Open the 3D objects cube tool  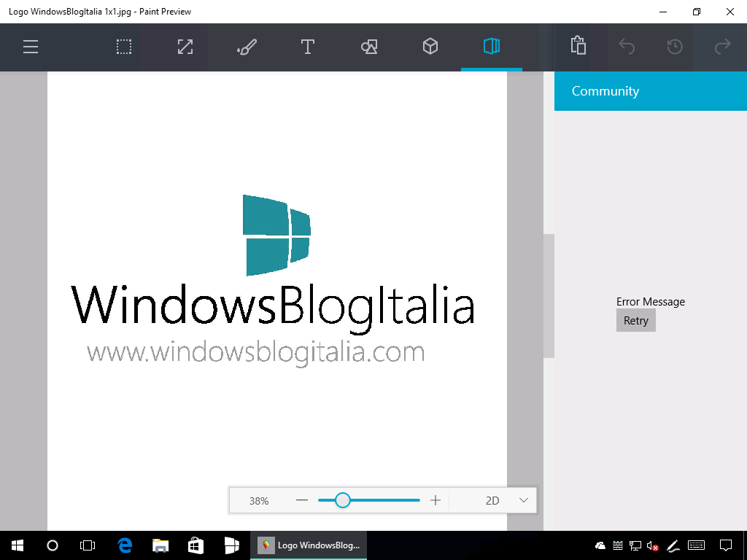pyautogui.click(x=430, y=47)
